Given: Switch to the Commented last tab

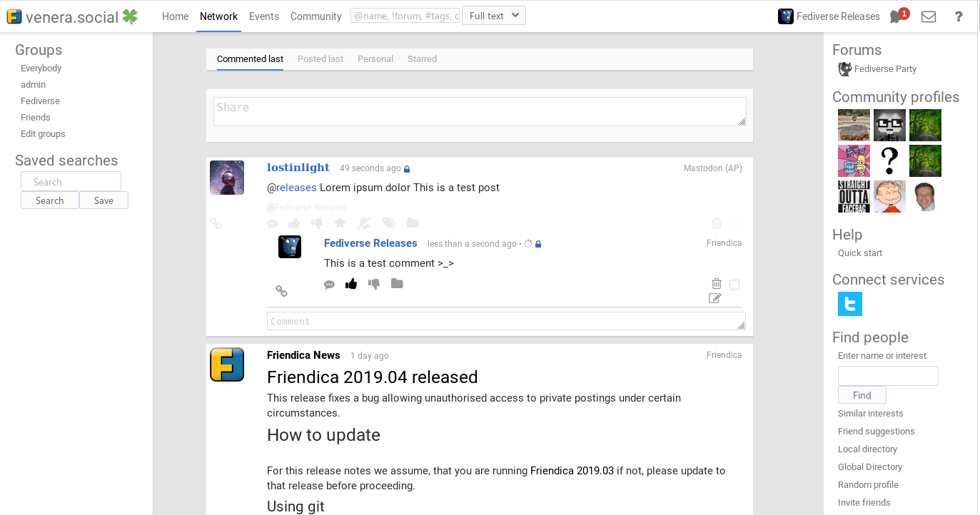Looking at the screenshot, I should click(x=250, y=59).
